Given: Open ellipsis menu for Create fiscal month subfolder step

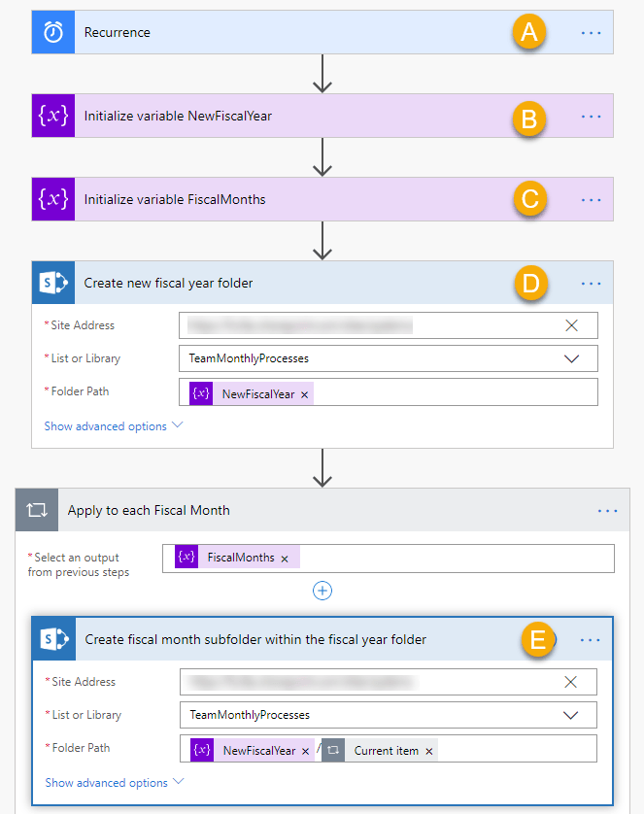Looking at the screenshot, I should point(590,640).
